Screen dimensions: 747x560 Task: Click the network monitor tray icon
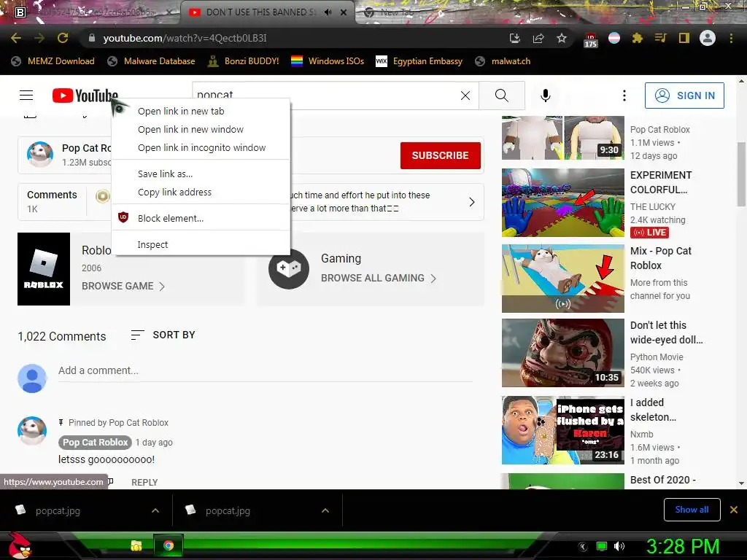click(602, 546)
